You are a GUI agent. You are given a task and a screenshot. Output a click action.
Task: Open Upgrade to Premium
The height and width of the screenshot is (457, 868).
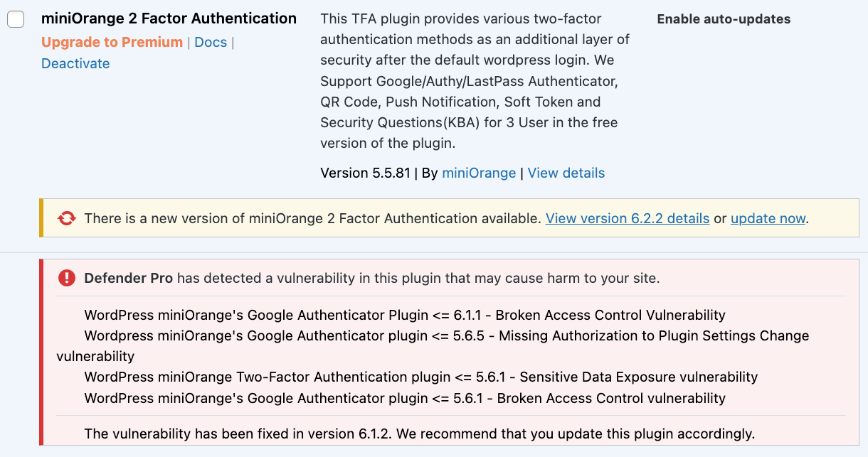(x=111, y=42)
